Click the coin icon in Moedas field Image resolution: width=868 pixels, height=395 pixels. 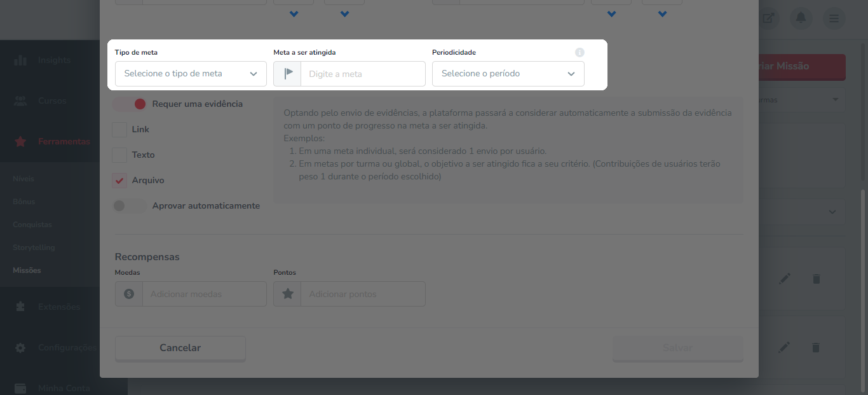click(129, 294)
